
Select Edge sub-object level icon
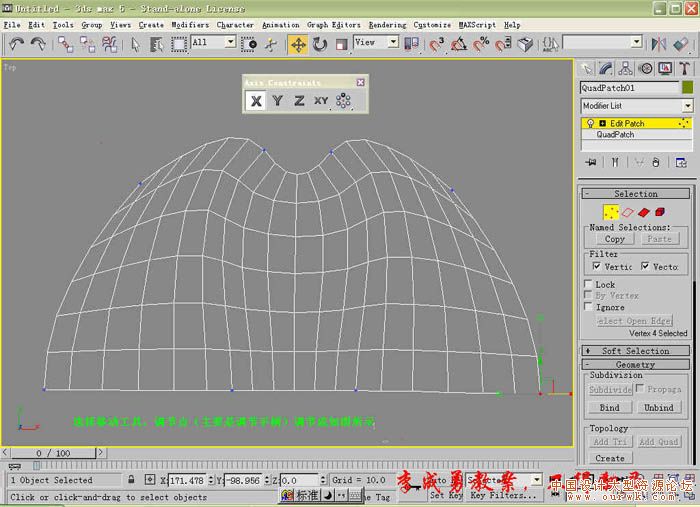pyautogui.click(x=628, y=212)
